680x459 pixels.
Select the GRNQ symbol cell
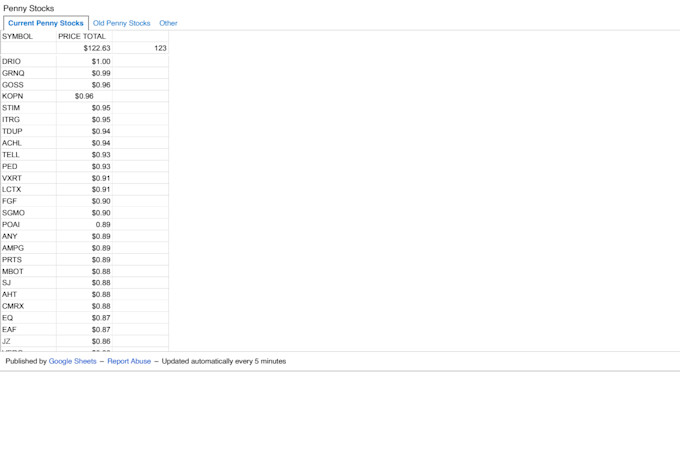[29, 73]
